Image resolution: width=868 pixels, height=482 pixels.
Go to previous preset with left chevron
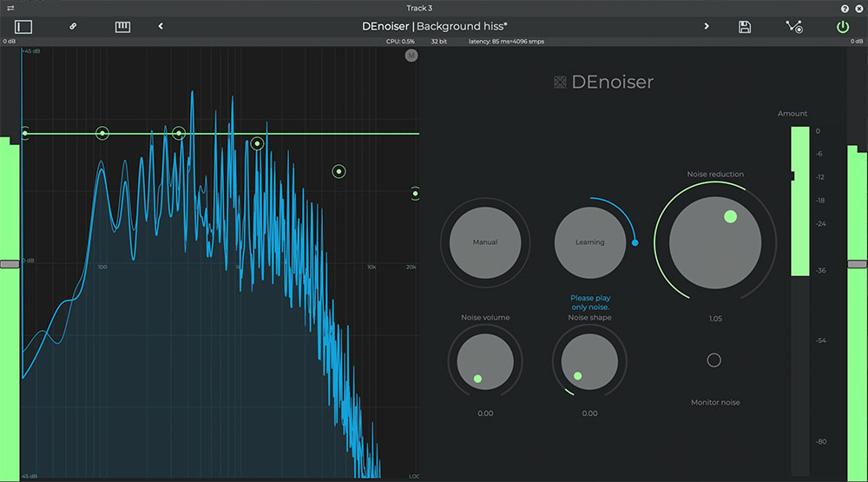161,27
